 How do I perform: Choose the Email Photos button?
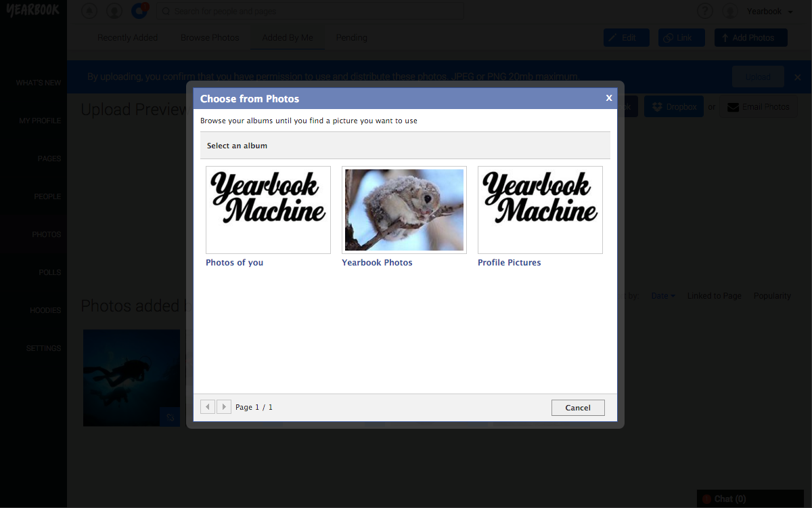(x=759, y=107)
